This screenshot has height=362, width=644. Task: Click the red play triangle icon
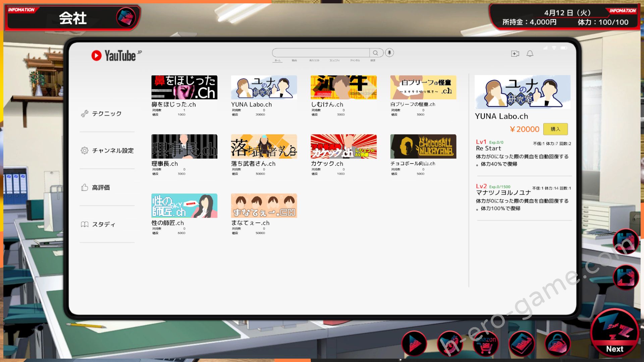click(x=414, y=344)
